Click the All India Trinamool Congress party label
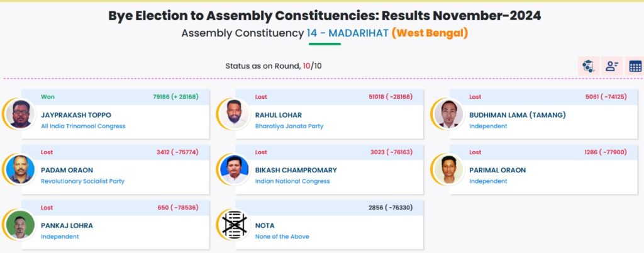Viewport: 644px width, 253px height. point(83,126)
